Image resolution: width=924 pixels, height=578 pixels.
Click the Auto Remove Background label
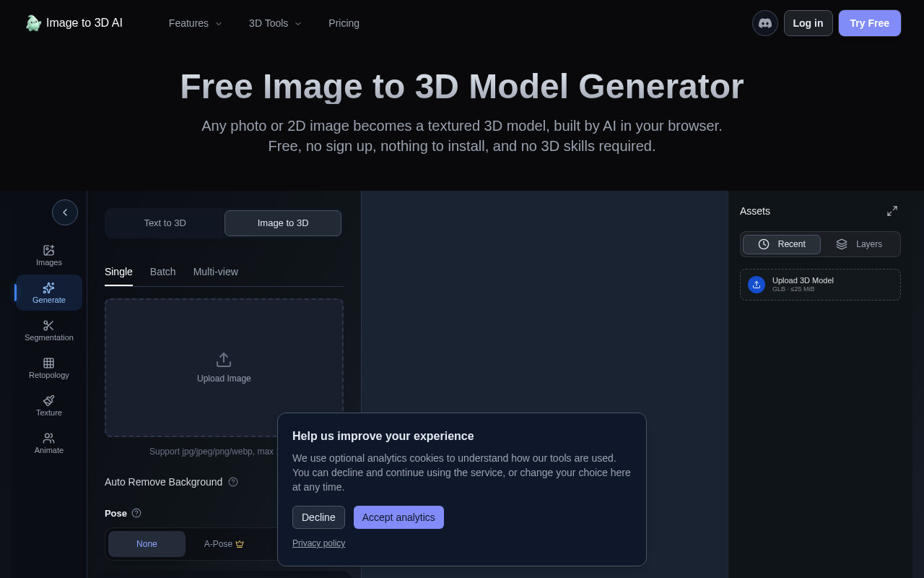tap(164, 482)
